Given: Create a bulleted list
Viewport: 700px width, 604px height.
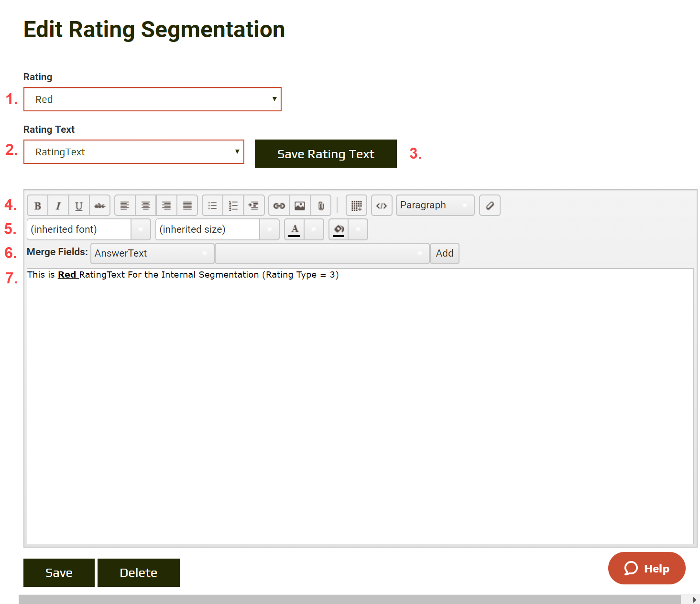Looking at the screenshot, I should (212, 205).
